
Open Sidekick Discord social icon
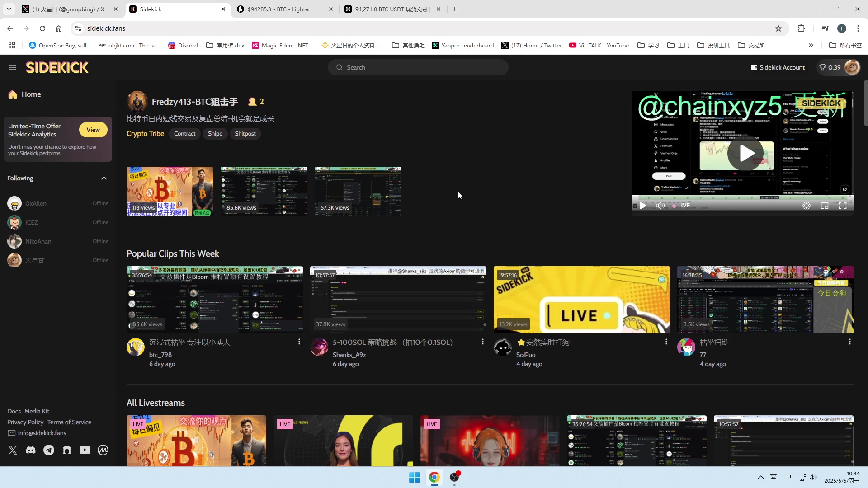tap(31, 450)
